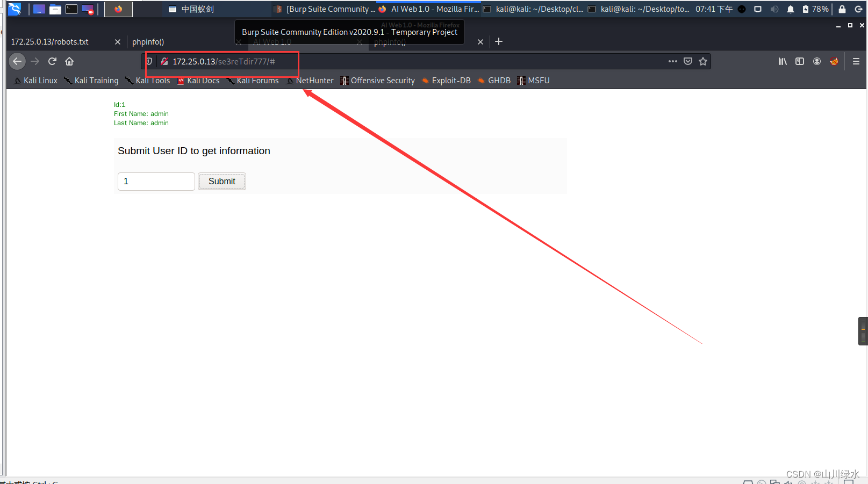
Task: Open the Kali dragon applications menu
Action: (15, 9)
